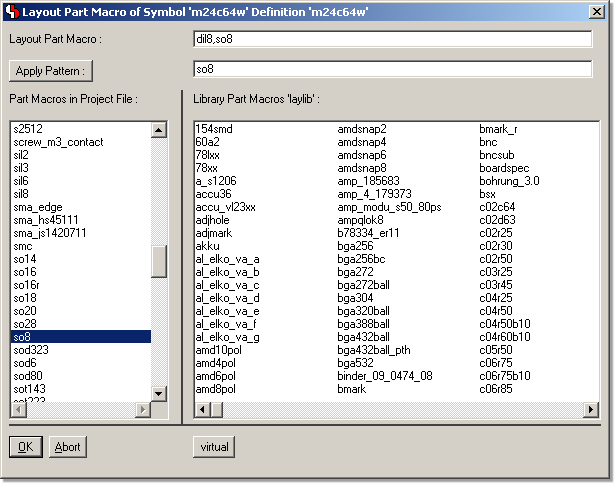The image size is (615, 484).
Task: Select sod80 in the project macros list
Action: (x=28, y=376)
